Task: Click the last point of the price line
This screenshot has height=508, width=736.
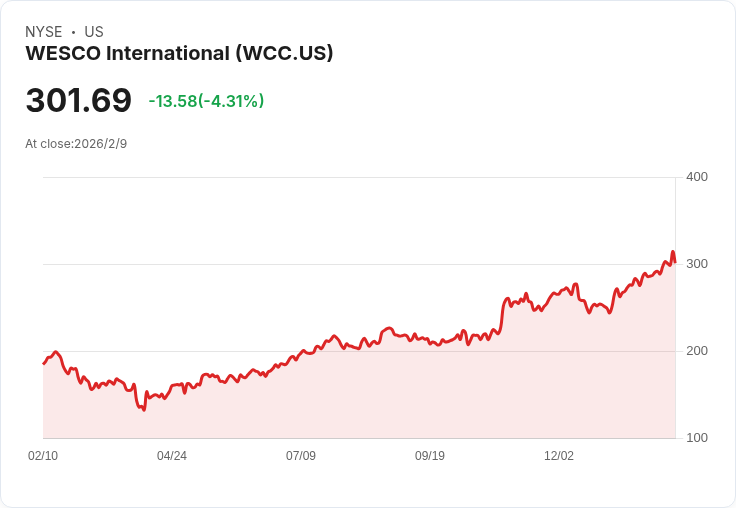Action: pos(675,262)
